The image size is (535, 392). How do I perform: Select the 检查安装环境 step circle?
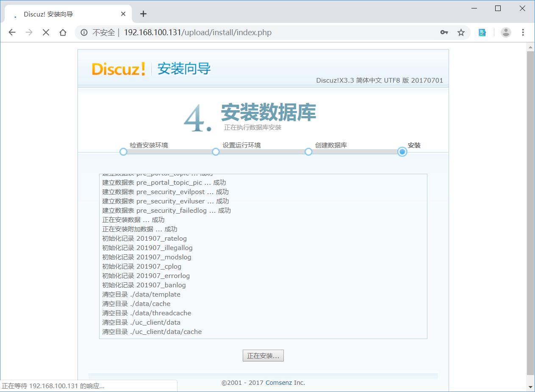(x=123, y=151)
